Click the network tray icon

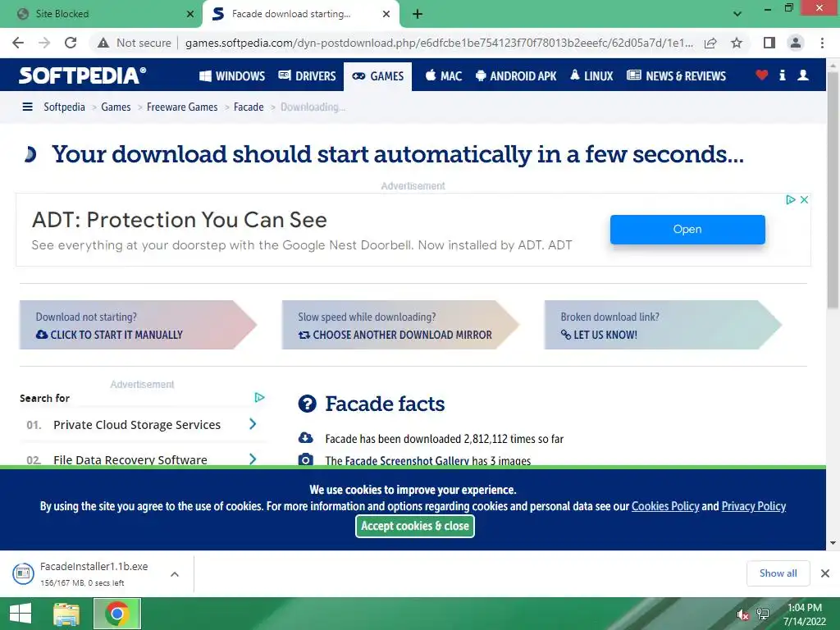(762, 614)
